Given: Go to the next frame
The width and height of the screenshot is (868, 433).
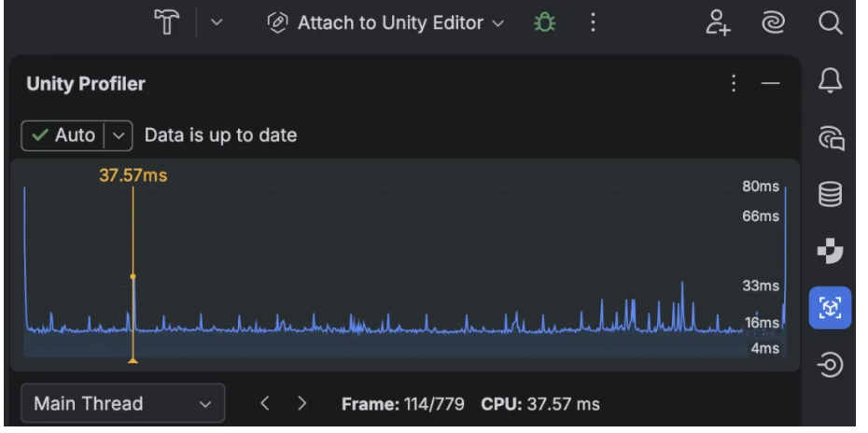Looking at the screenshot, I should point(301,404).
